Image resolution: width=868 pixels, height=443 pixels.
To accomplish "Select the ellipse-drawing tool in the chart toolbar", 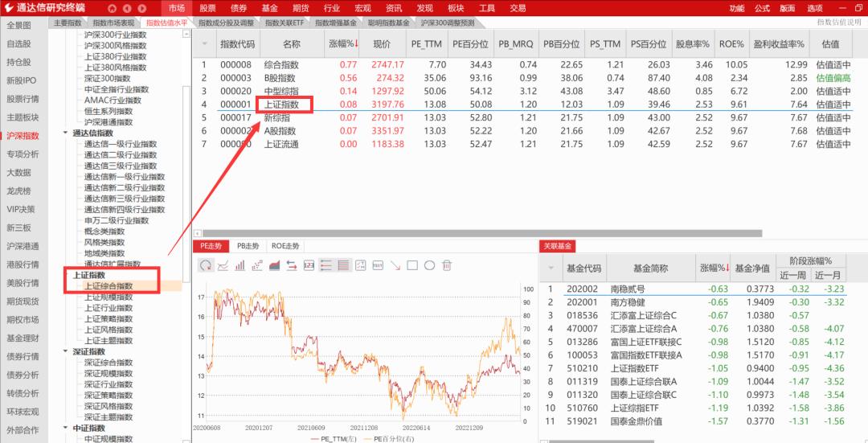I will pyautogui.click(x=429, y=266).
